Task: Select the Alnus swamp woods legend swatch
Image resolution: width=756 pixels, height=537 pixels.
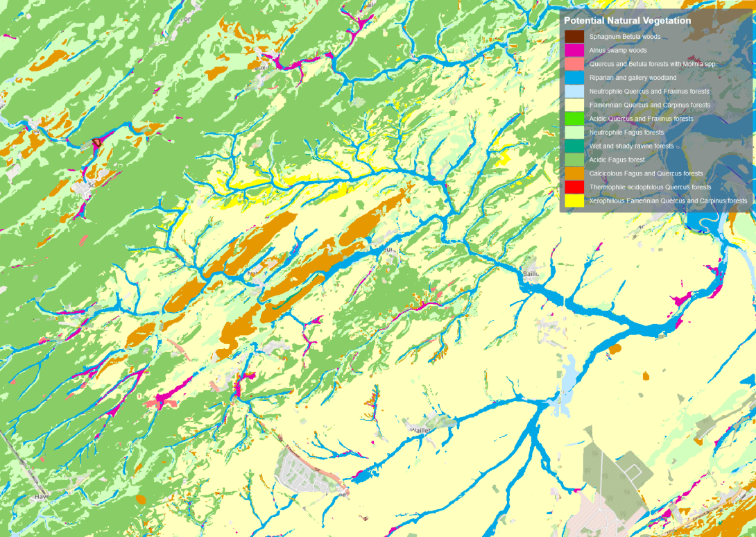Action: point(576,50)
